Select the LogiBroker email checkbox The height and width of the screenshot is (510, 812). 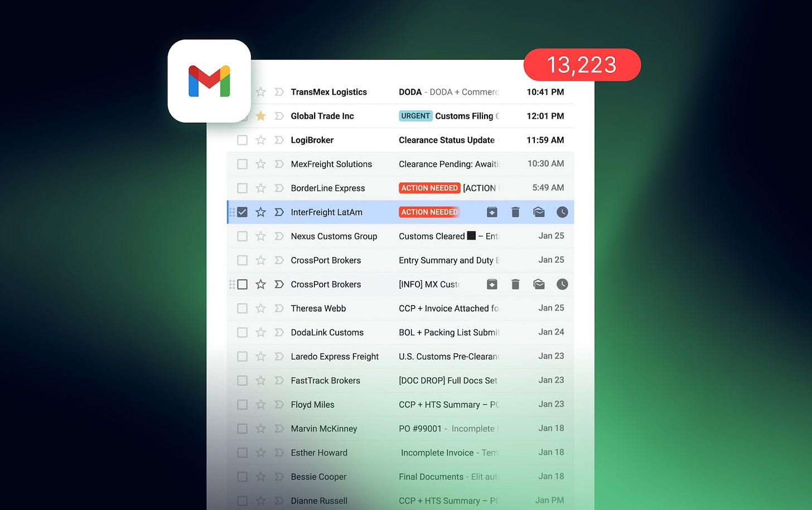(242, 140)
